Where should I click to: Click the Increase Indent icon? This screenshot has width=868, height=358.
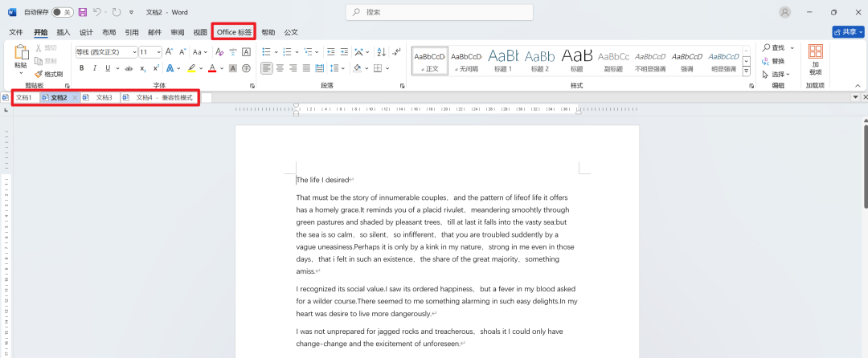[344, 52]
